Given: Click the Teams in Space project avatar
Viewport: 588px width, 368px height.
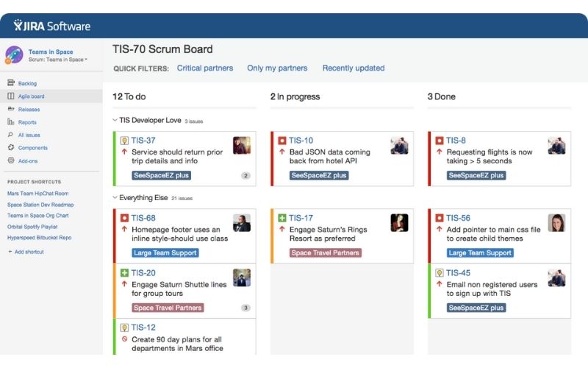Looking at the screenshot, I should pos(14,55).
